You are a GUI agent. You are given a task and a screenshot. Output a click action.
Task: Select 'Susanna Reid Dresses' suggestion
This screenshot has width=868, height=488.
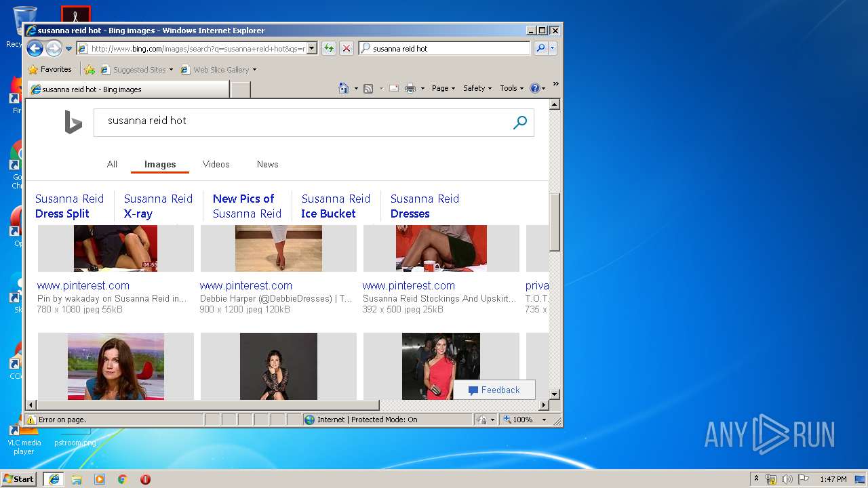425,206
